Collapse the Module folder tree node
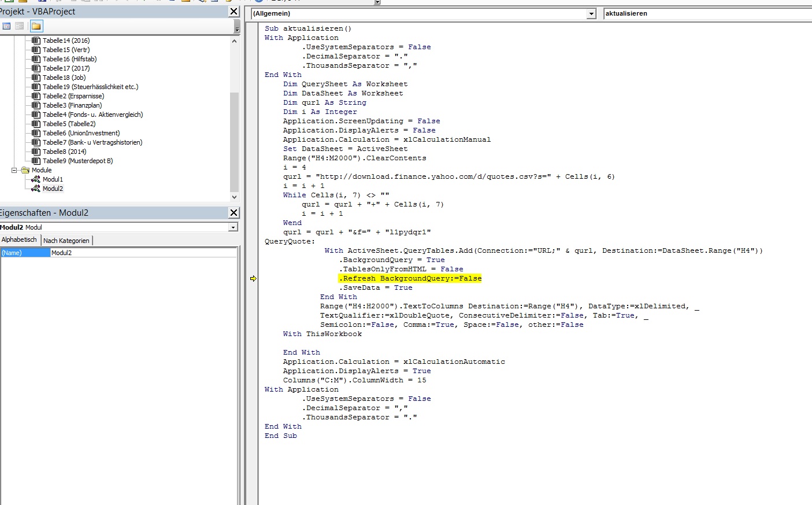 click(14, 170)
